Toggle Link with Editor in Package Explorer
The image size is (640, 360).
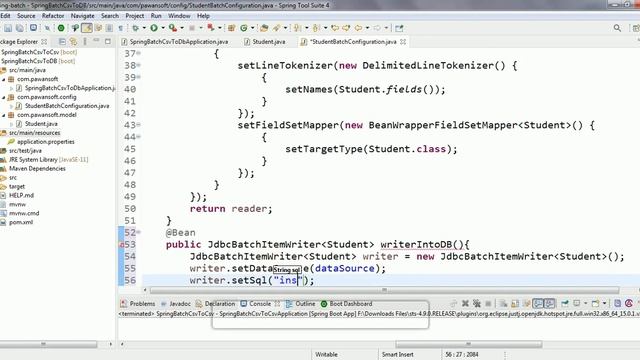(x=73, y=42)
